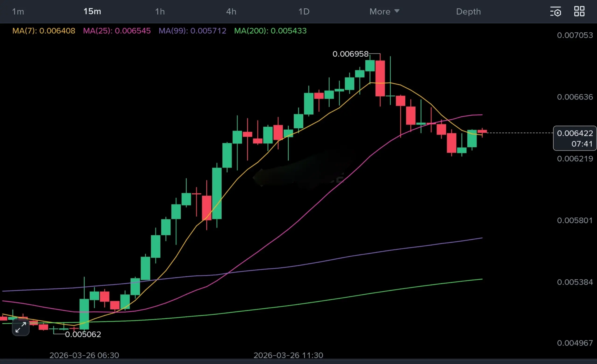Image resolution: width=597 pixels, height=364 pixels.
Task: Click the 06:30 time axis label
Action: tap(84, 355)
